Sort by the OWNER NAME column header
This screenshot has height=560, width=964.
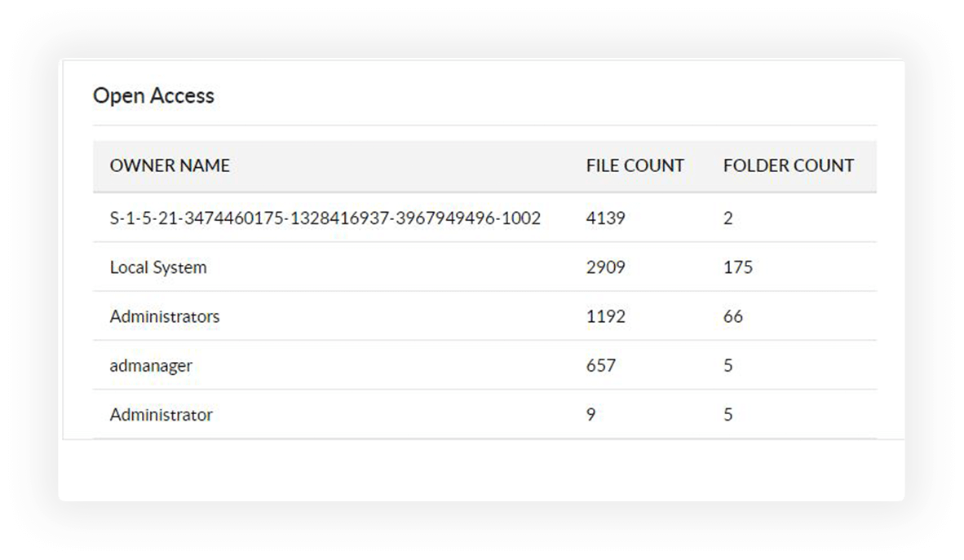click(170, 165)
